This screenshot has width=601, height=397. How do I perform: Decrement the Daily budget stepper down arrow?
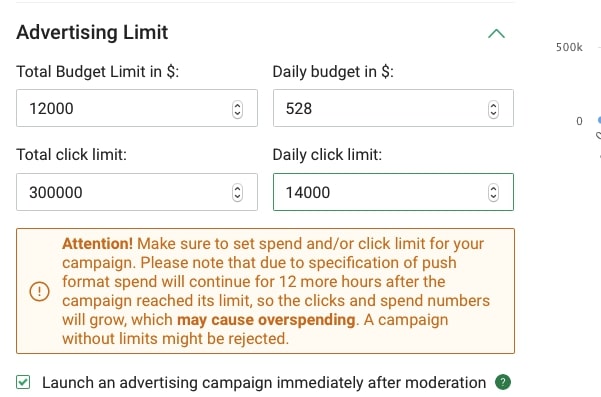493,114
